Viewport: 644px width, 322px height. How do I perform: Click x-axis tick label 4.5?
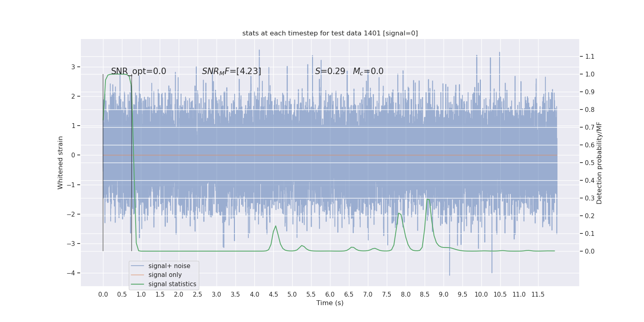pos(273,294)
